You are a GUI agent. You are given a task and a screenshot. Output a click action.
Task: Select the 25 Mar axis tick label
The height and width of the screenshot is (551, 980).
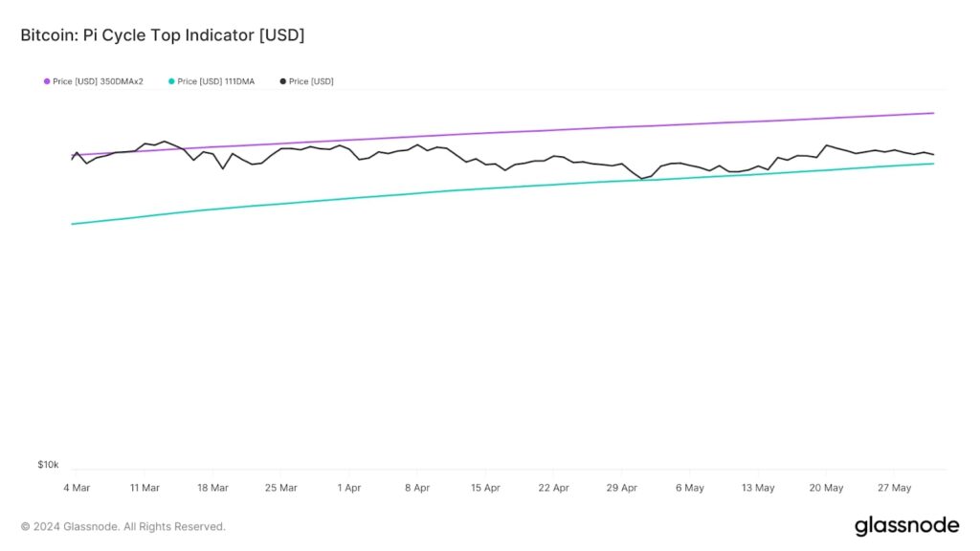click(x=280, y=488)
